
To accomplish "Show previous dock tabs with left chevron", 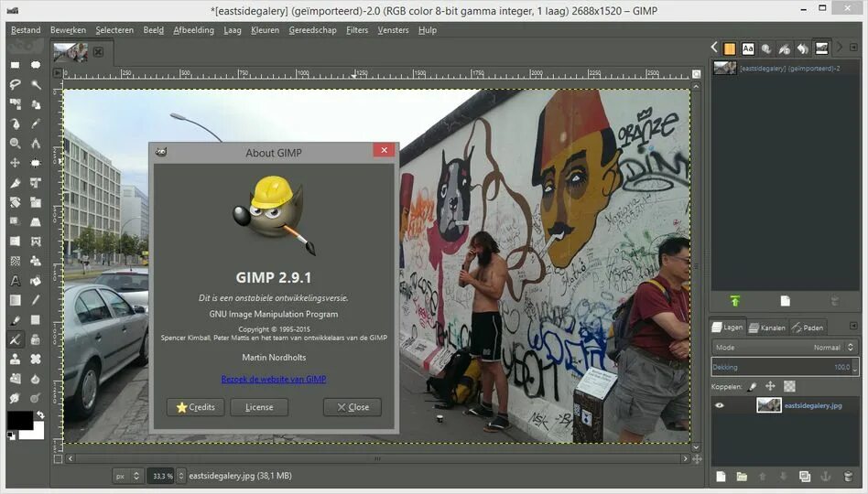I will click(x=714, y=48).
